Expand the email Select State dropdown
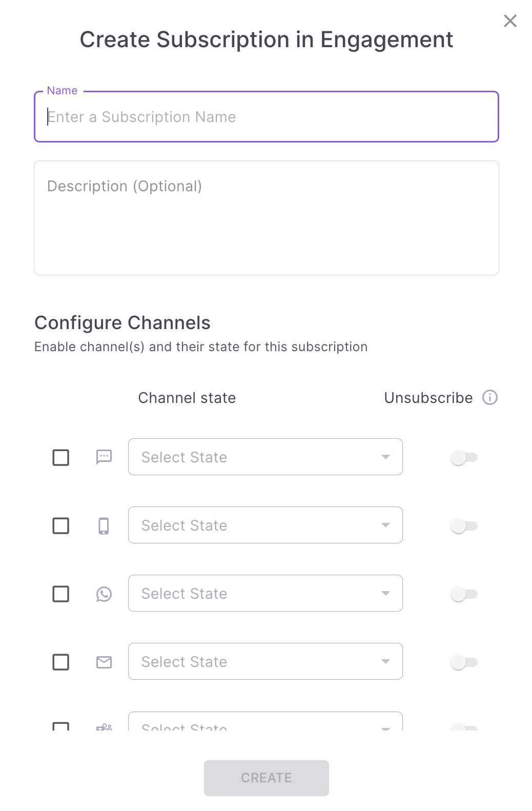Screen dimensions: 532x811 point(265,661)
